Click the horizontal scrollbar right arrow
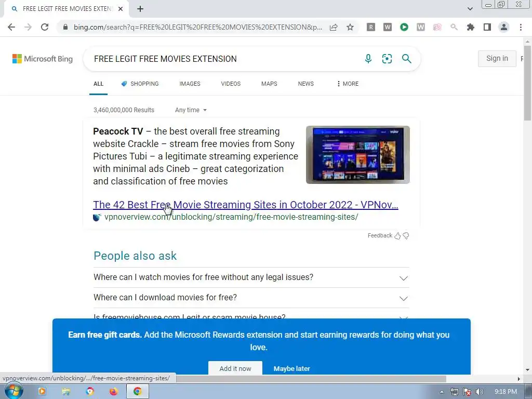 (x=518, y=379)
